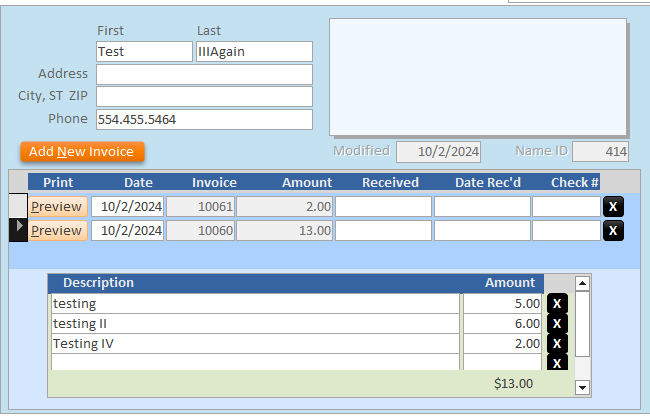Click the Phone field showing 554.455.5464

(204, 119)
